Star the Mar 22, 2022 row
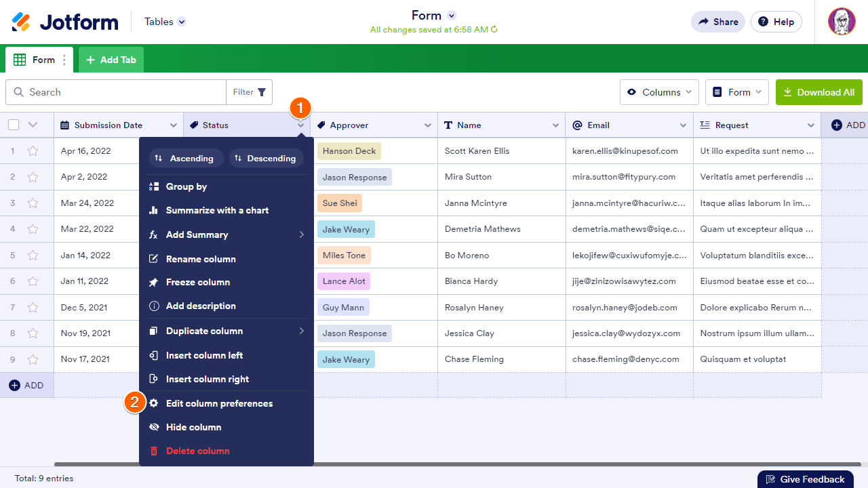 point(33,229)
